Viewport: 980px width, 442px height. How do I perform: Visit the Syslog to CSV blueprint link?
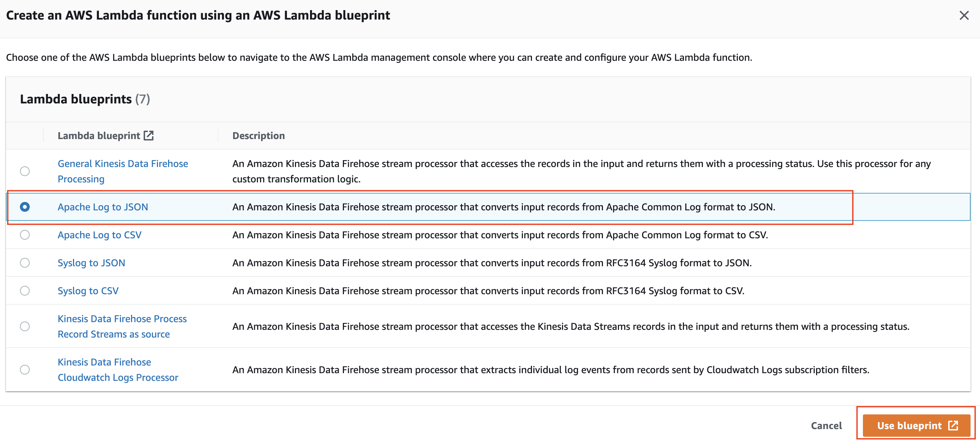point(88,291)
